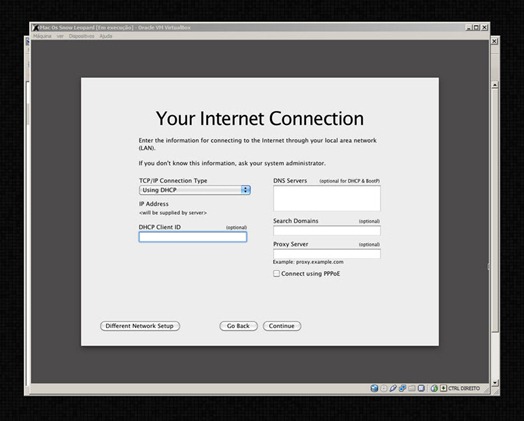
Task: Click the USB devices status icon
Action: coord(393,388)
